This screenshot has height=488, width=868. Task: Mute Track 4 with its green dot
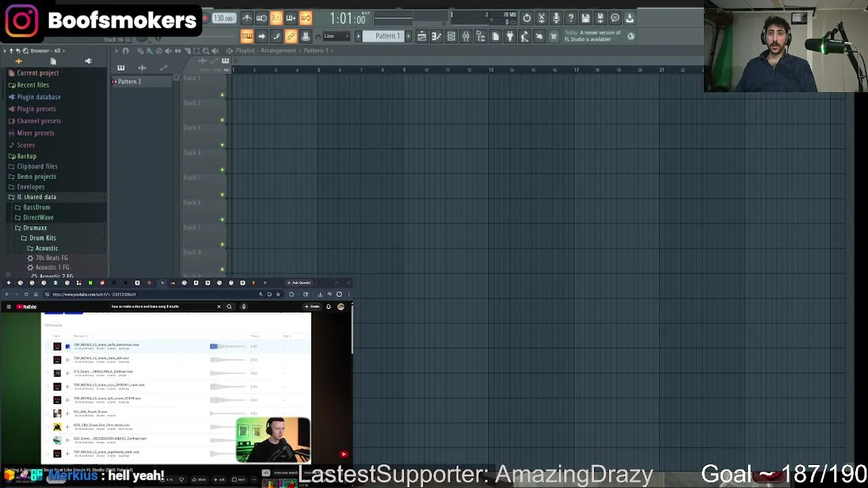click(x=222, y=169)
